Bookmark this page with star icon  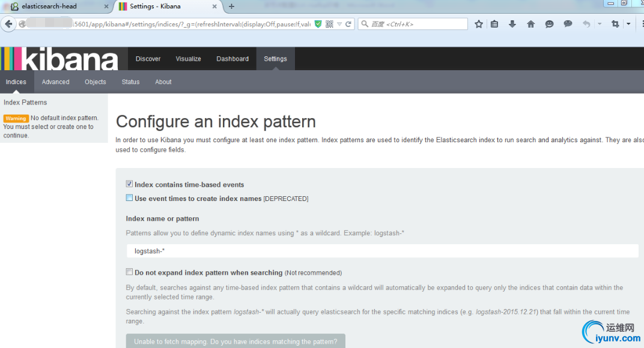pos(478,24)
